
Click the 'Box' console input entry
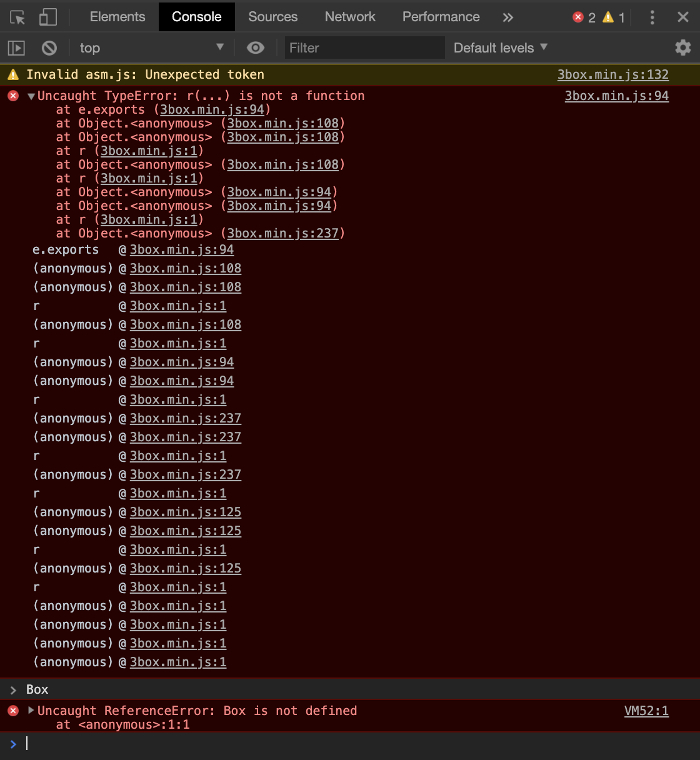[37, 689]
